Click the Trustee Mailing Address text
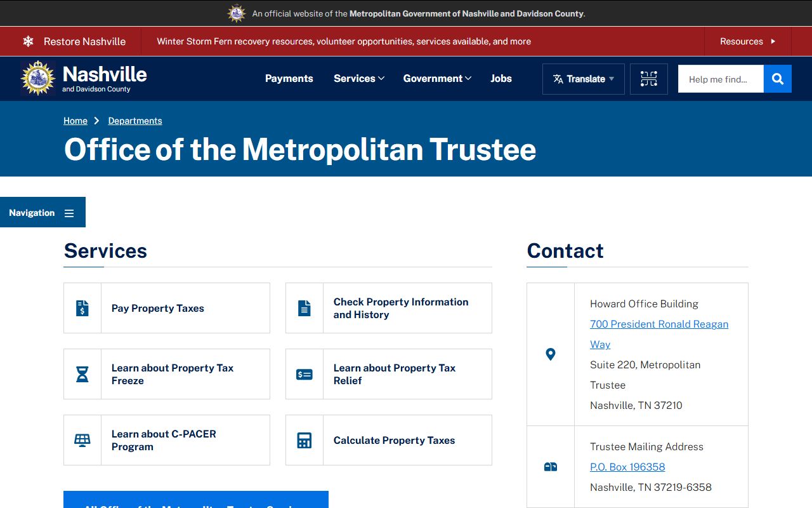This screenshot has height=508, width=812. pos(646,446)
